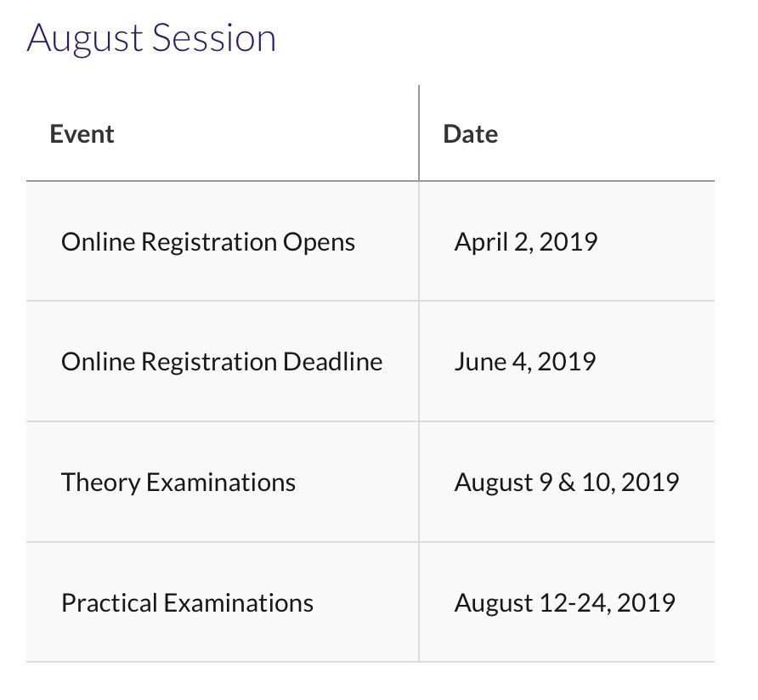The height and width of the screenshot is (700, 758).
Task: Select the Theory Examinations row label
Action: (x=178, y=483)
